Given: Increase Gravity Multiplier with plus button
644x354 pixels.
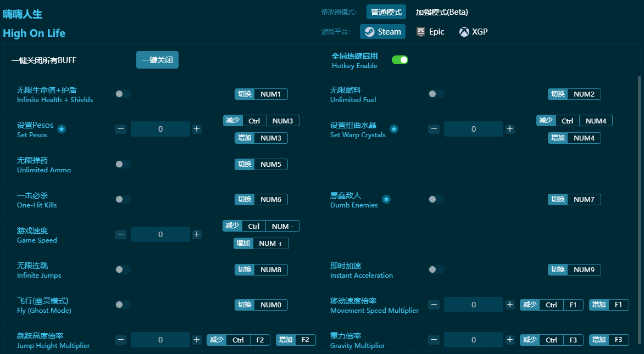Looking at the screenshot, I should point(510,340).
